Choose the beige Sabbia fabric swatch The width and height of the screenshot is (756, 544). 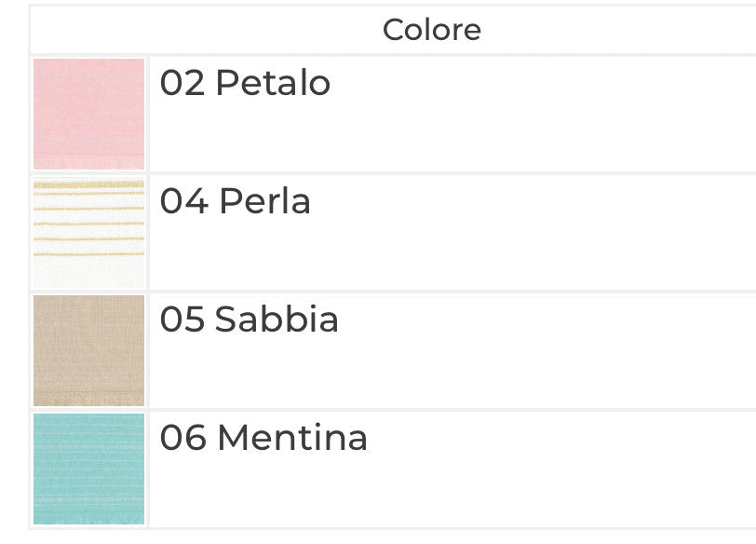coord(89,350)
